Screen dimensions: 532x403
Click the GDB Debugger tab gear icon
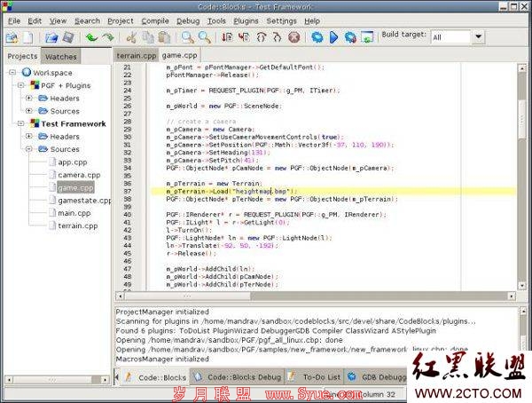(352, 376)
